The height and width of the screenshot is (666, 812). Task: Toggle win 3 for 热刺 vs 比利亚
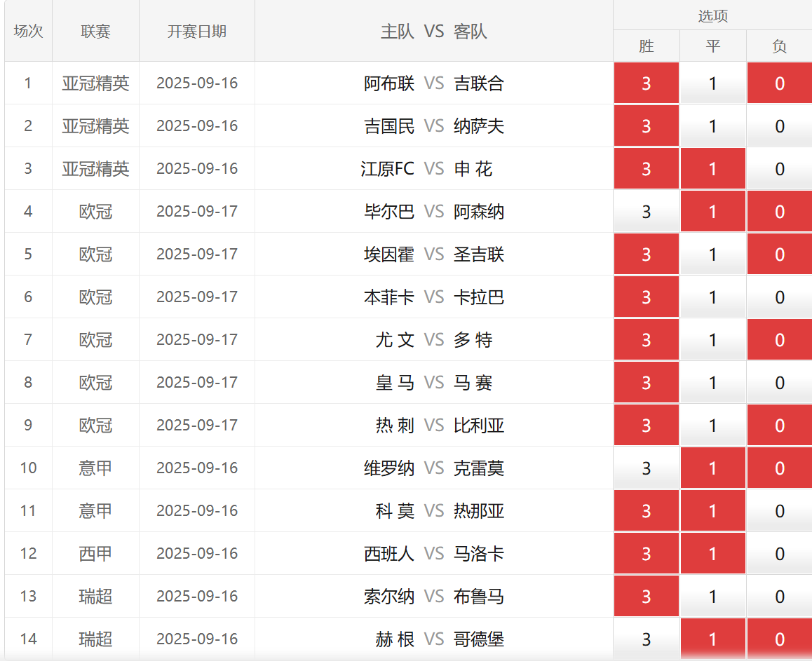(647, 425)
